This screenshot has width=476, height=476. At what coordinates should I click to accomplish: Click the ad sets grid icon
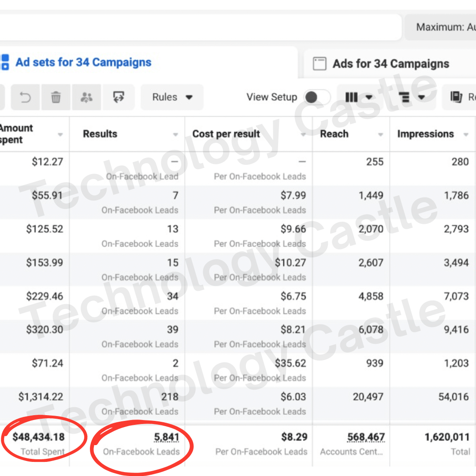pos(4,62)
